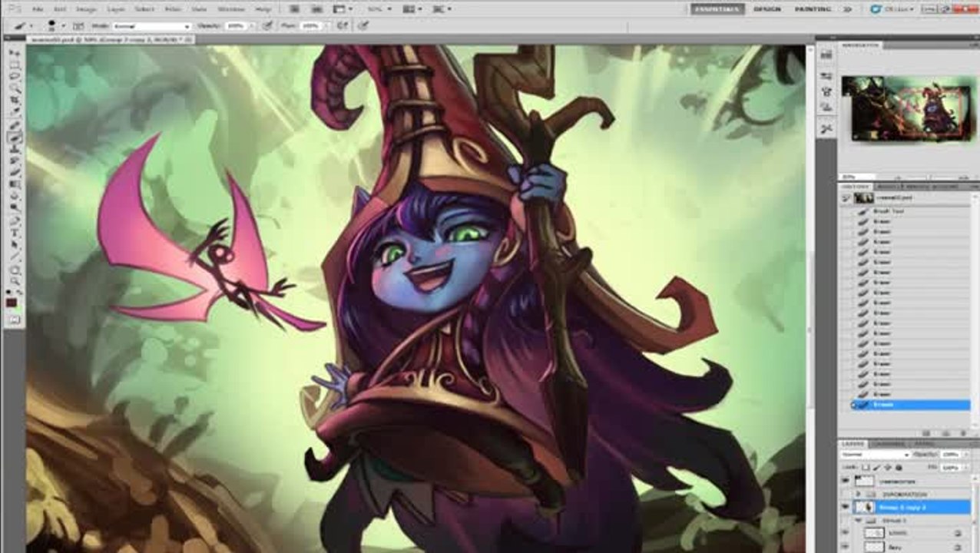This screenshot has width=980, height=553.
Task: Select the Pen tool
Action: tap(15, 220)
